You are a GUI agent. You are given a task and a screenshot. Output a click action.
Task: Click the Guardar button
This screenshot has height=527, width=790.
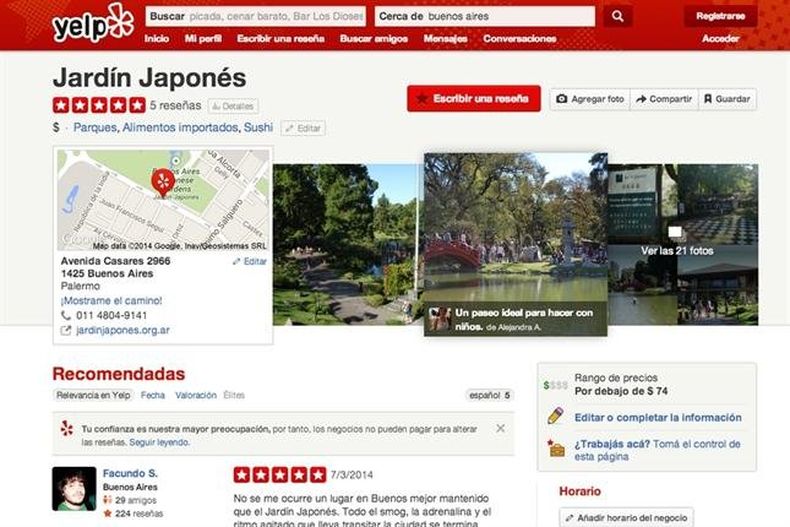click(727, 99)
